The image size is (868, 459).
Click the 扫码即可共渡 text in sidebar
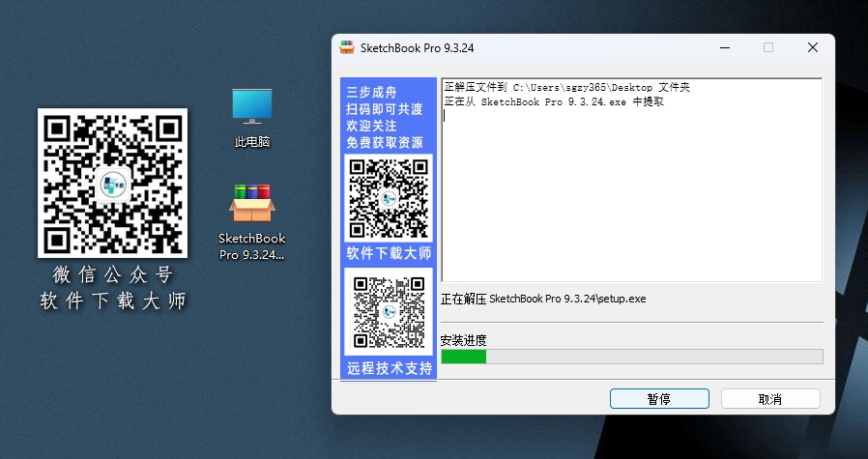[x=385, y=109]
